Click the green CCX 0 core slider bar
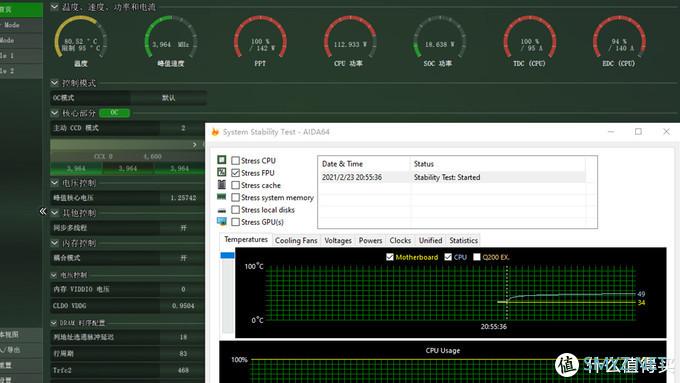 click(128, 144)
